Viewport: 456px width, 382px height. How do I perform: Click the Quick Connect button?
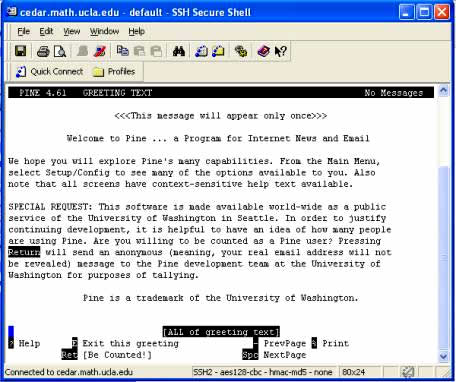point(49,71)
